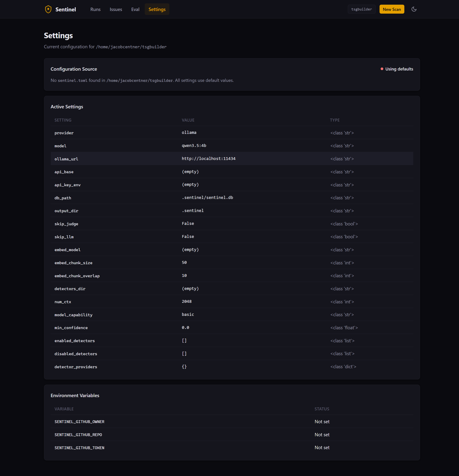This screenshot has height=476, width=459.
Task: Click the model value qwen3.5:4b
Action: tap(194, 145)
